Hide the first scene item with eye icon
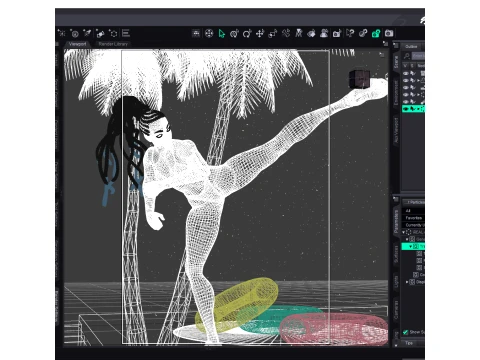This screenshot has width=480, height=360. pyautogui.click(x=406, y=74)
